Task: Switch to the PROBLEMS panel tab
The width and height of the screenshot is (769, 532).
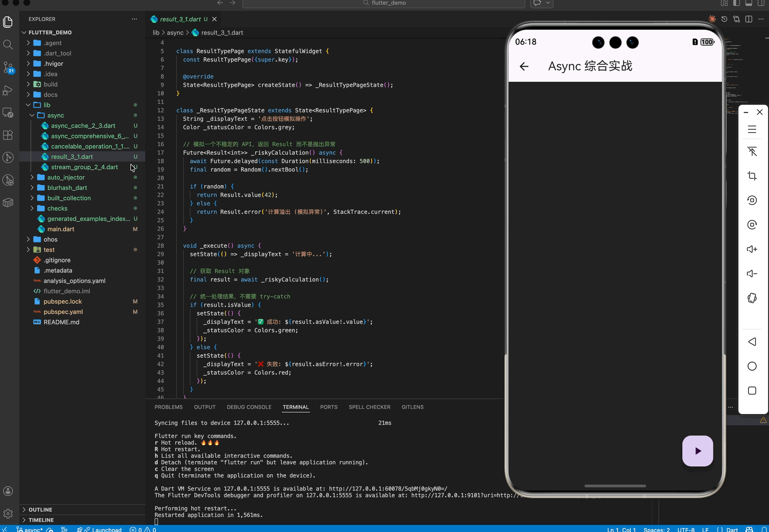Action: (169, 407)
